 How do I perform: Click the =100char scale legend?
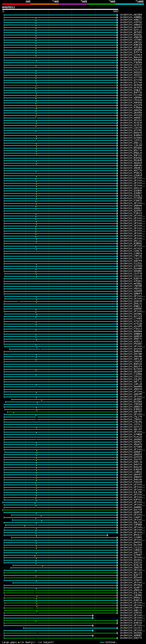pyautogui.click(x=109, y=642)
